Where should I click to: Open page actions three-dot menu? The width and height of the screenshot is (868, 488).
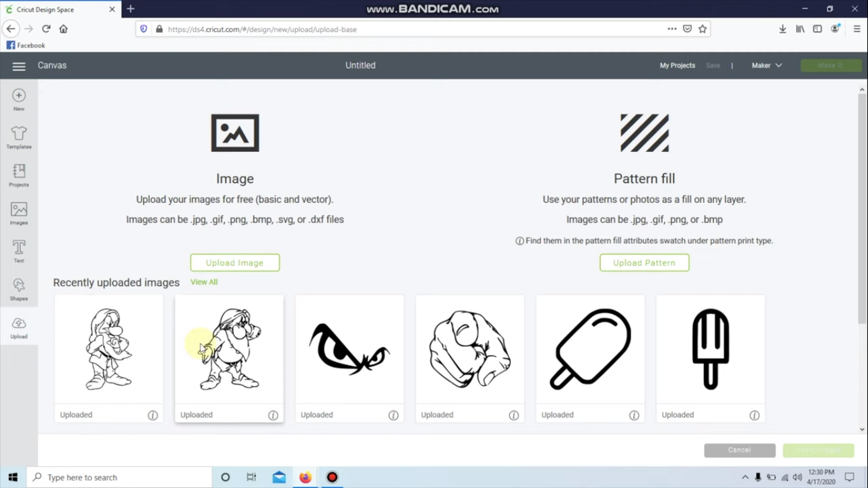[x=672, y=29]
